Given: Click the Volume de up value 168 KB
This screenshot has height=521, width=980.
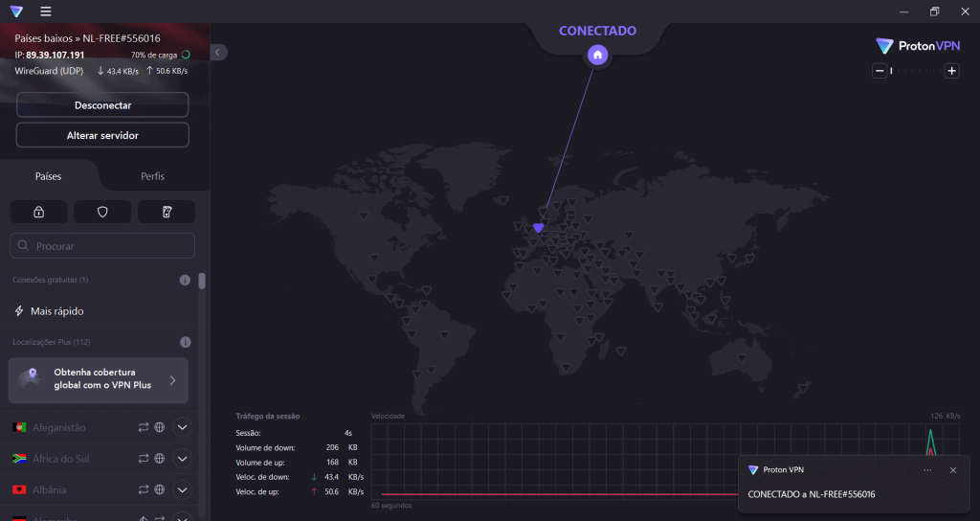Looking at the screenshot, I should (x=342, y=463).
